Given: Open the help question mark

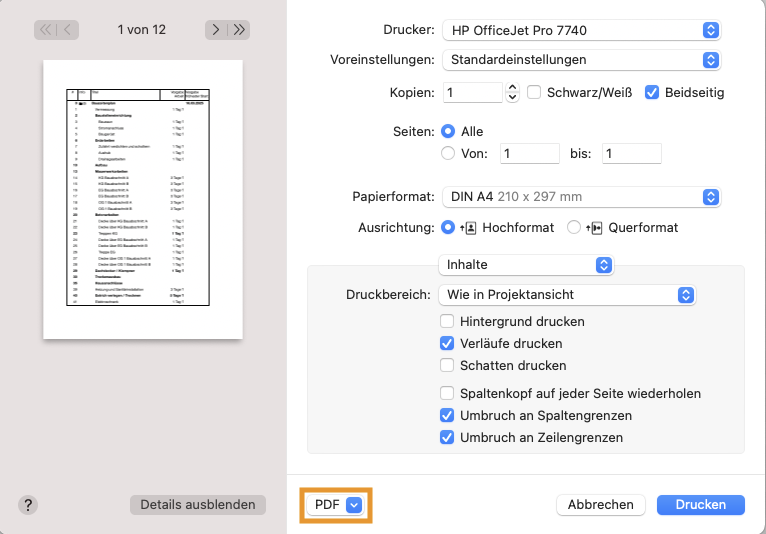Looking at the screenshot, I should click(x=28, y=505).
